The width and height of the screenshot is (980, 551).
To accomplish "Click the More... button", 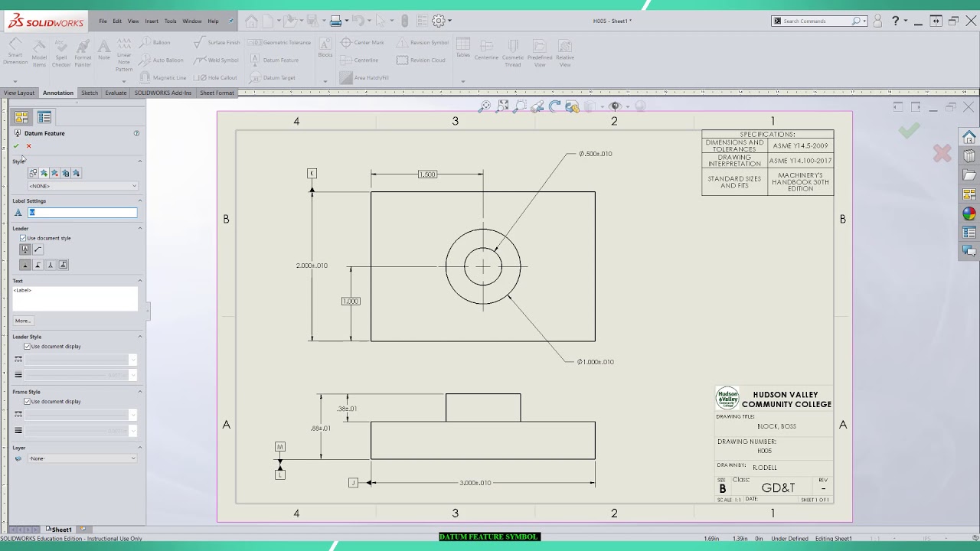I will pyautogui.click(x=23, y=321).
